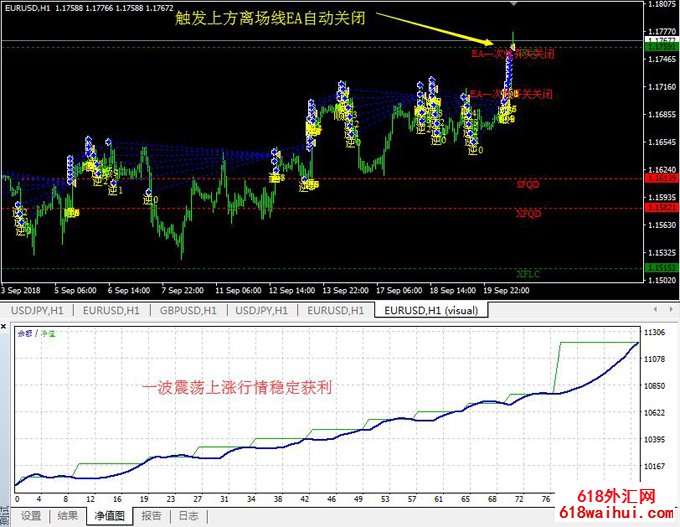Click the 1.17465 price scale label

tap(662, 59)
